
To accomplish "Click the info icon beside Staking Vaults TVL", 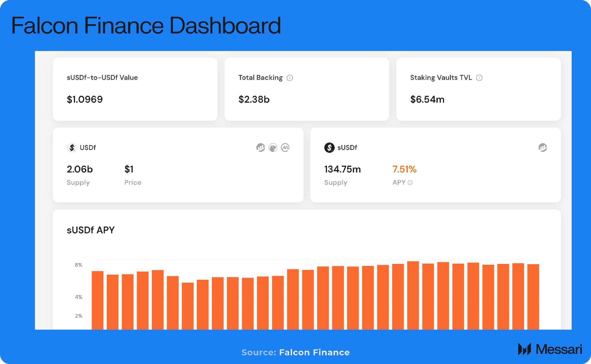I will coord(479,78).
